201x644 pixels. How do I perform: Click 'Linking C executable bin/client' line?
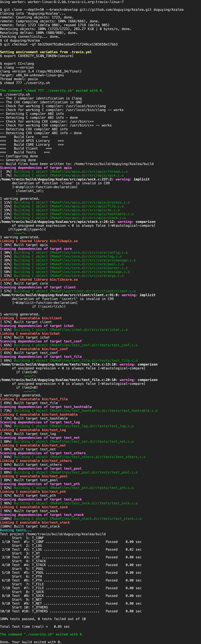click(x=31, y=318)
